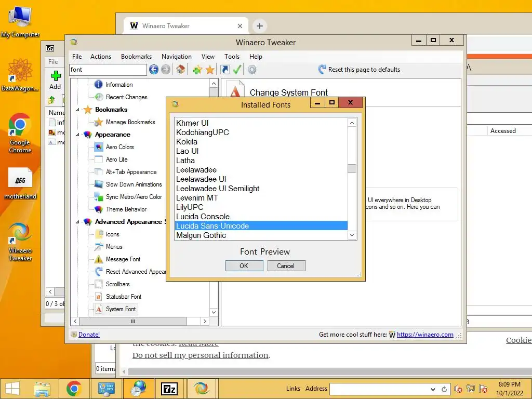The image size is (532, 399).
Task: Open Alt+Tab Appearance settings
Action: point(131,172)
